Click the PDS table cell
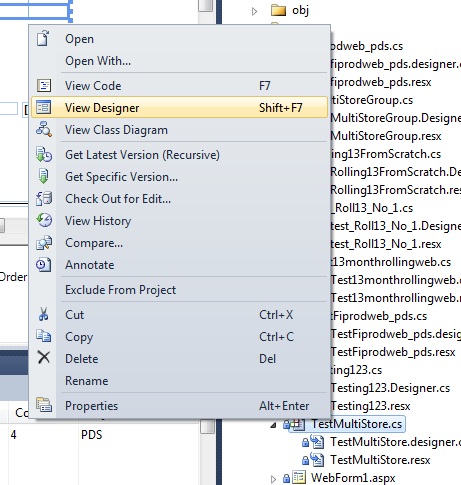Screen dimensions: 461x485 [91, 435]
